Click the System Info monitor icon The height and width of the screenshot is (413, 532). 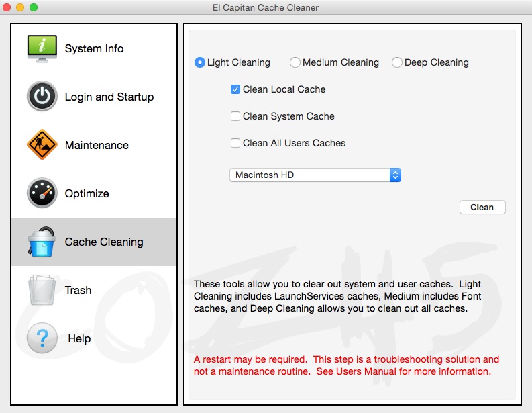[42, 48]
